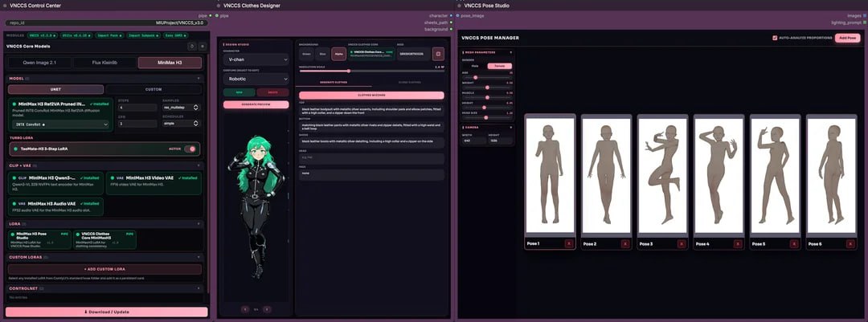Collapse the MODEL section
Screen dimensions: 868x322
tap(199, 79)
